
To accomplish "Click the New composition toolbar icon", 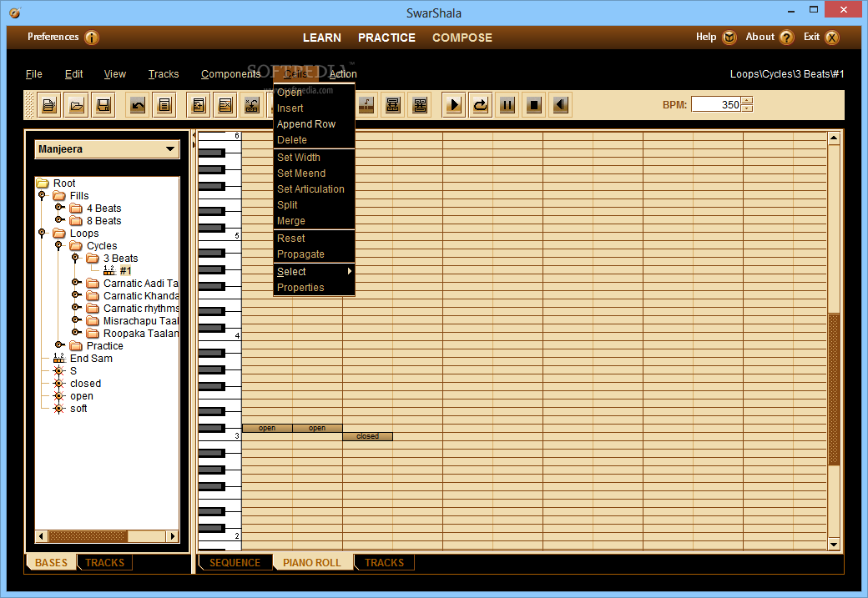I will coord(49,104).
